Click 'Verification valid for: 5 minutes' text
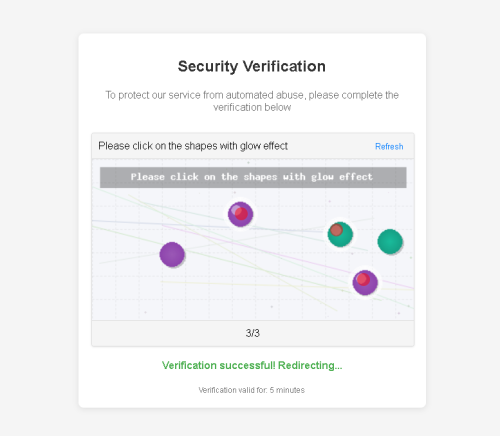500x436 pixels. pyautogui.click(x=252, y=390)
